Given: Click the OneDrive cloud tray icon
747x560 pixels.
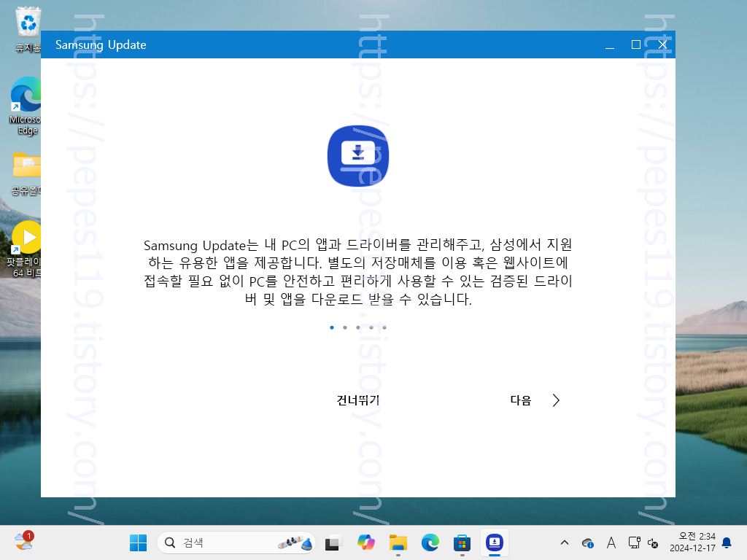Looking at the screenshot, I should [588, 542].
